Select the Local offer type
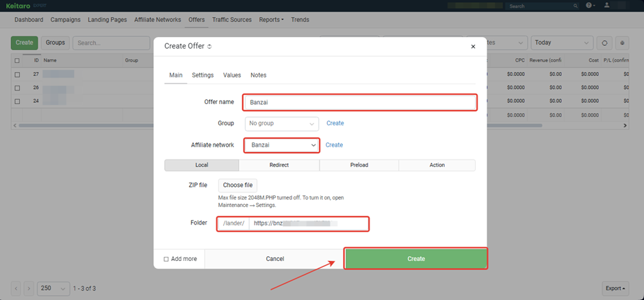 coord(202,165)
